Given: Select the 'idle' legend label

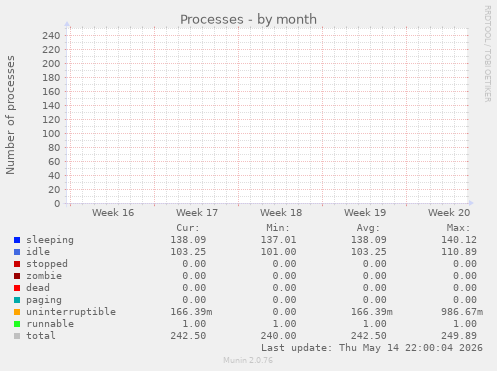Looking at the screenshot, I should click(x=38, y=252).
